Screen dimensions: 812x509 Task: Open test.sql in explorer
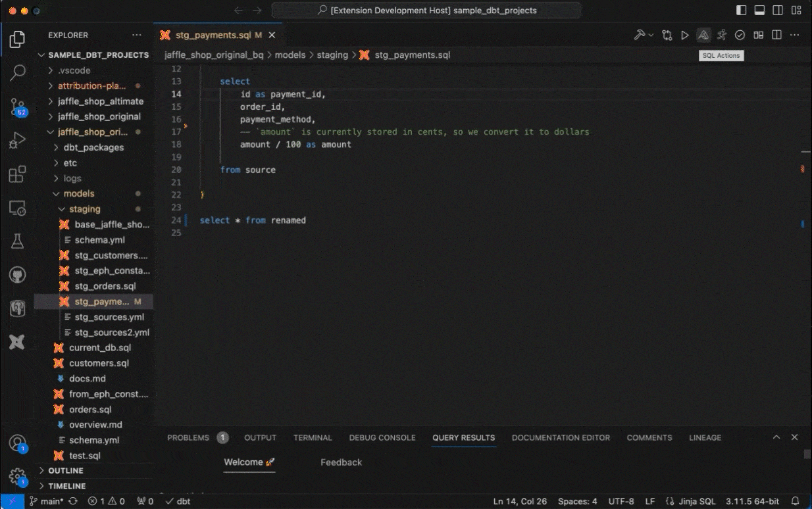coord(93,456)
